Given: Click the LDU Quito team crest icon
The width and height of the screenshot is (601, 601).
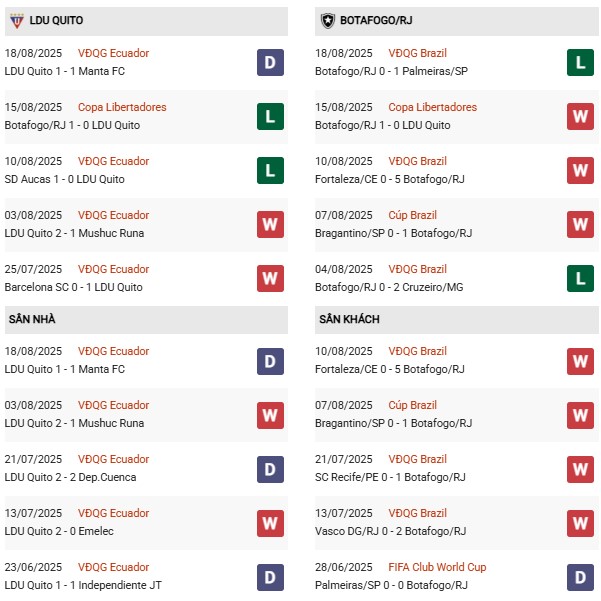Looking at the screenshot, I should pyautogui.click(x=15, y=20).
